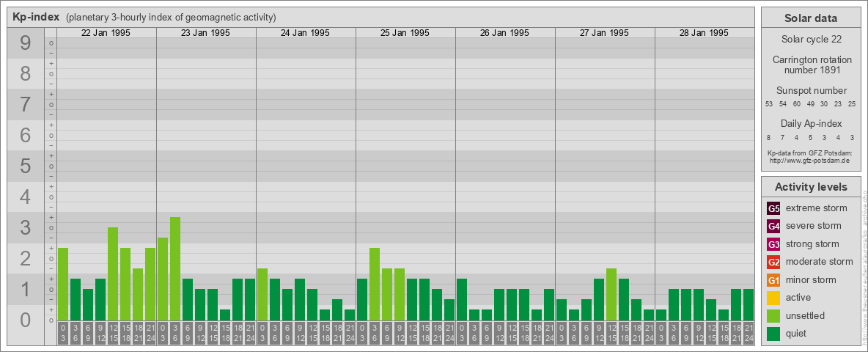
Task: Click daily Ap-index value 5
Action: [810, 137]
